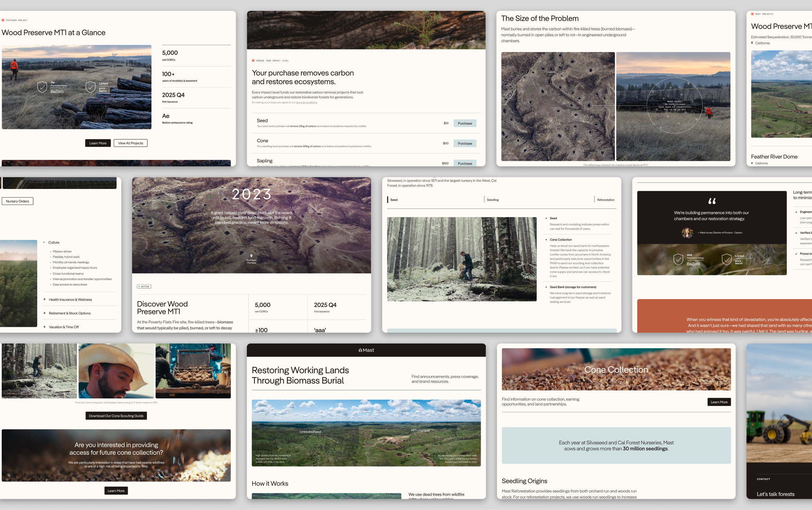Open View All Projects
This screenshot has height=510, width=812.
pos(131,143)
